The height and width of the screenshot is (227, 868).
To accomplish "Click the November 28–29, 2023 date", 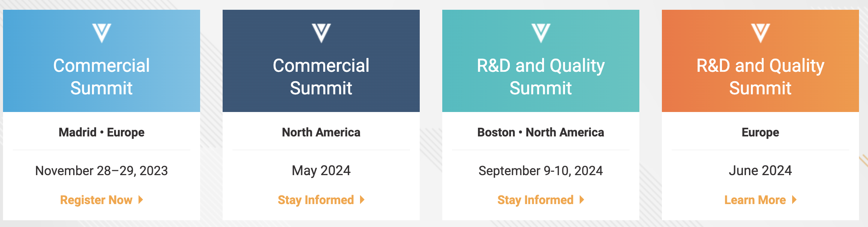I will click(101, 171).
